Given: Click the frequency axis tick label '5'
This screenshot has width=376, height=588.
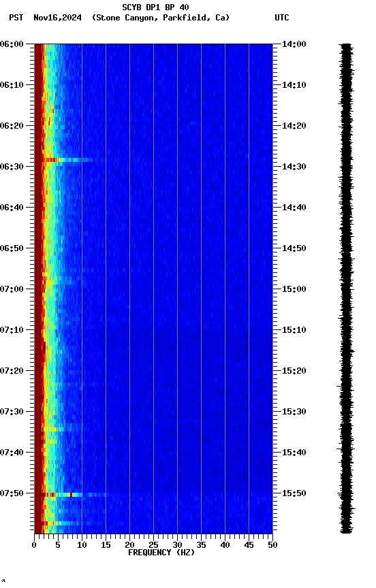Looking at the screenshot, I should [58, 545].
